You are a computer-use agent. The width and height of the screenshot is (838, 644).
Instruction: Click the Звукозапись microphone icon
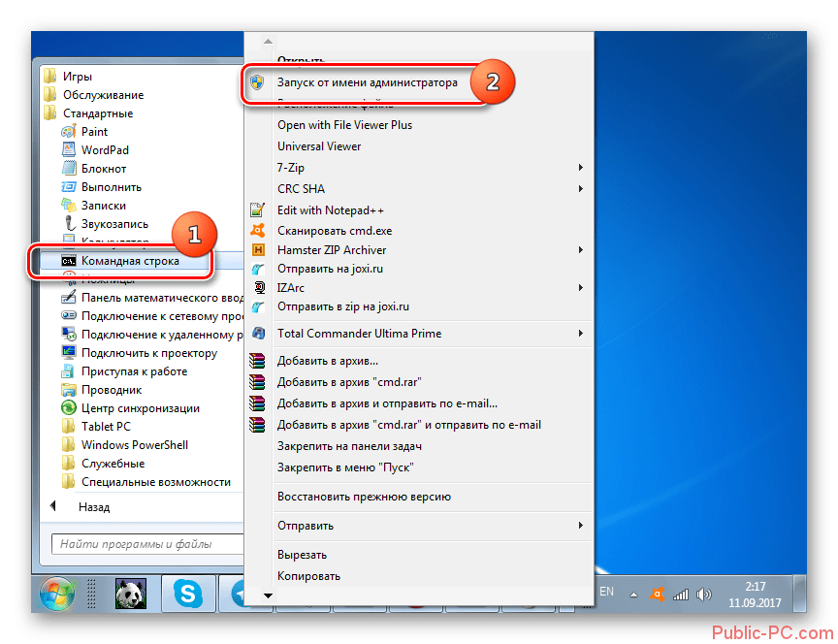(69, 223)
